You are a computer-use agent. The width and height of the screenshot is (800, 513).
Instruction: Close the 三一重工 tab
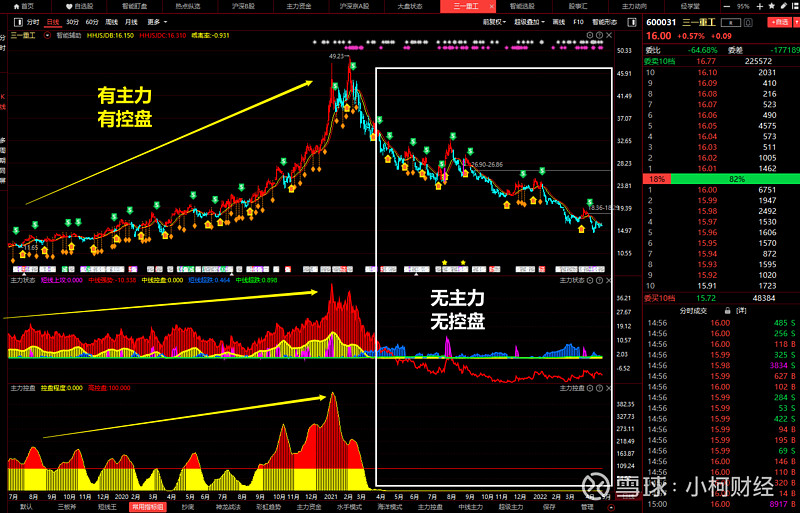(492, 7)
